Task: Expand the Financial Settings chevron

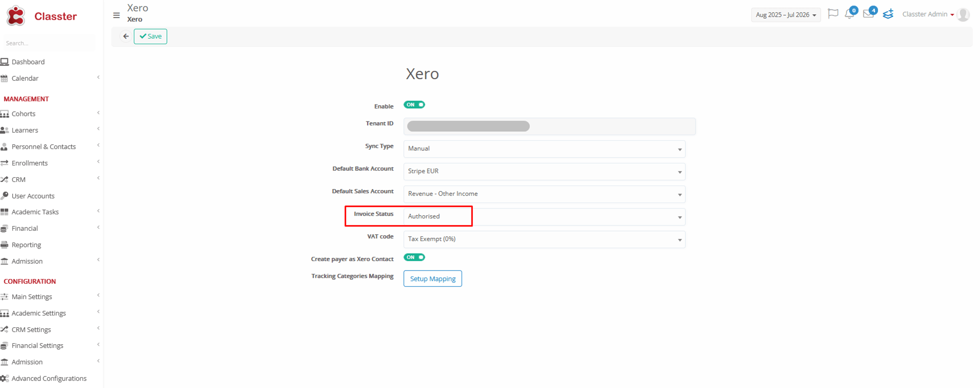Action: 98,345
